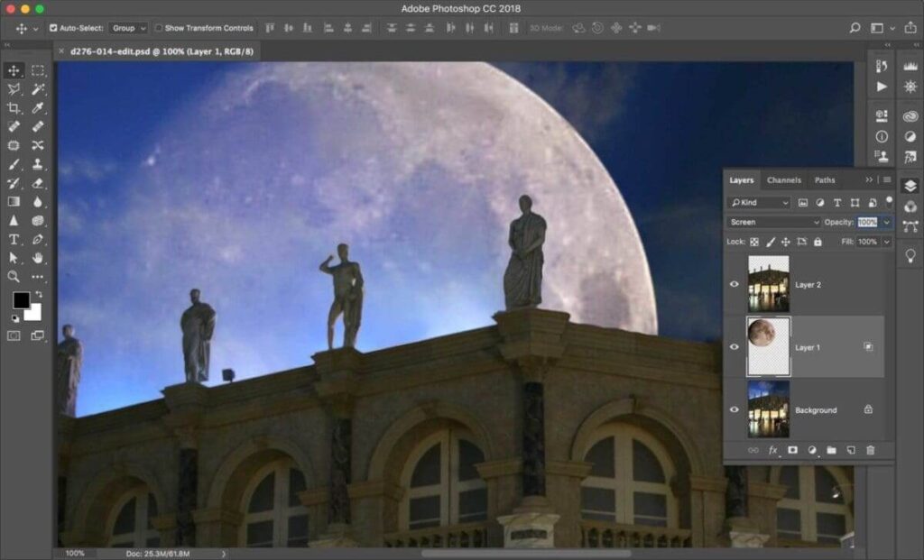The width and height of the screenshot is (924, 560).
Task: Select the Move tool
Action: pyautogui.click(x=13, y=69)
